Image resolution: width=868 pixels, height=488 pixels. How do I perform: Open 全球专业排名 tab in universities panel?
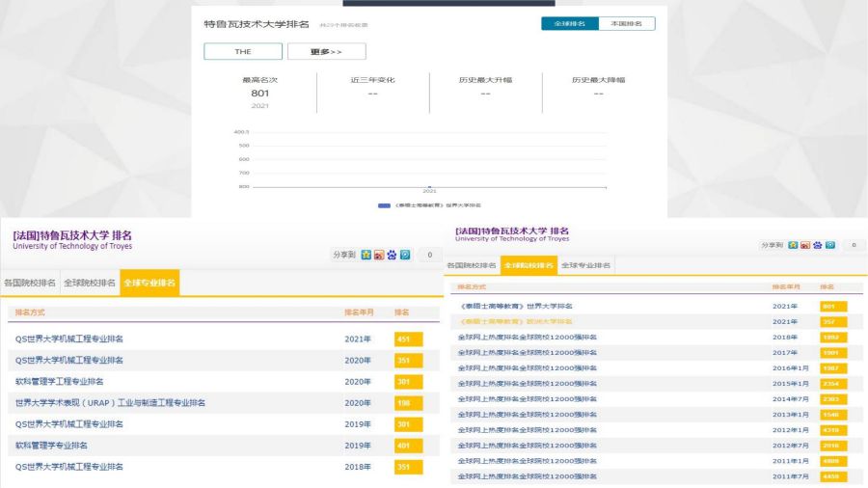[585, 265]
